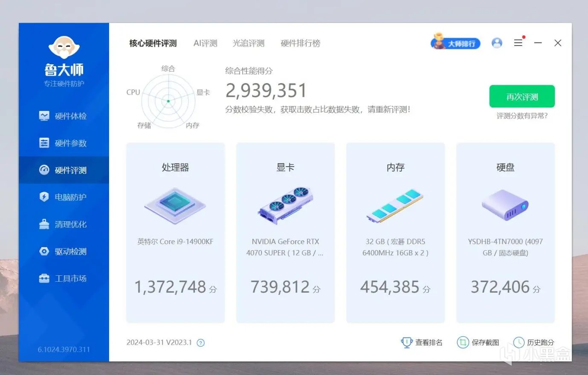Click the hard disk score 372,406
The height and width of the screenshot is (375, 588).
(500, 287)
